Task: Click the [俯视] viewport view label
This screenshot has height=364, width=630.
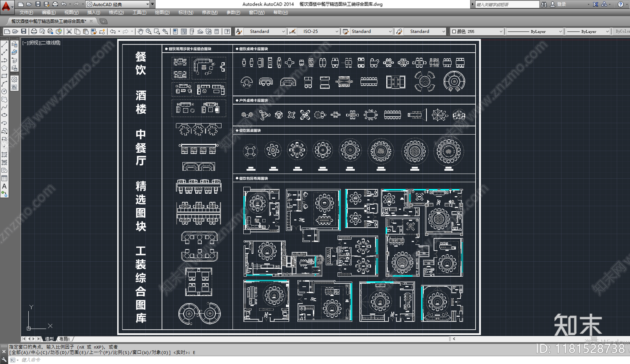Action: tap(34, 42)
